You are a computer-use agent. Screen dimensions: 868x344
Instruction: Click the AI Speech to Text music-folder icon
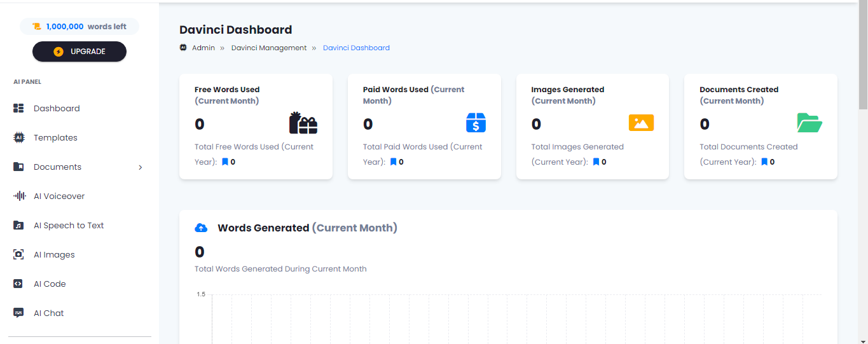click(x=18, y=226)
